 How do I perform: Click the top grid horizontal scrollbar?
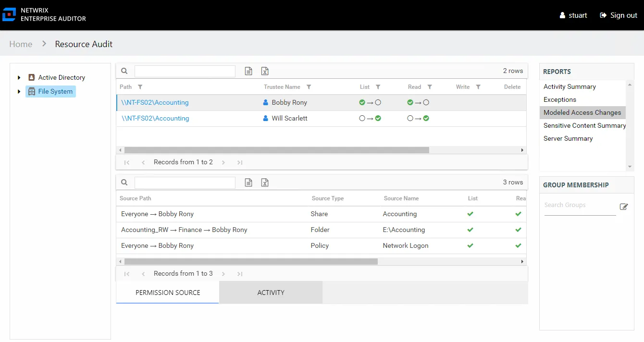click(x=276, y=150)
